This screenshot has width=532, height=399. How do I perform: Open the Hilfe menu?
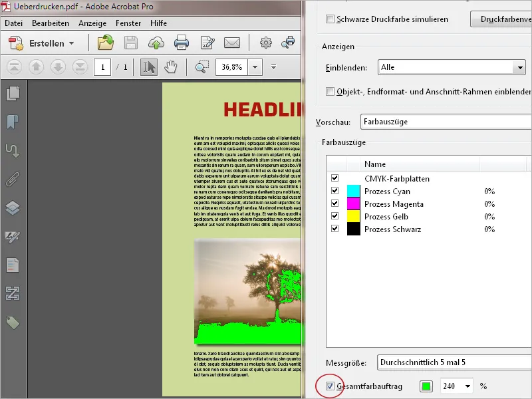click(158, 23)
